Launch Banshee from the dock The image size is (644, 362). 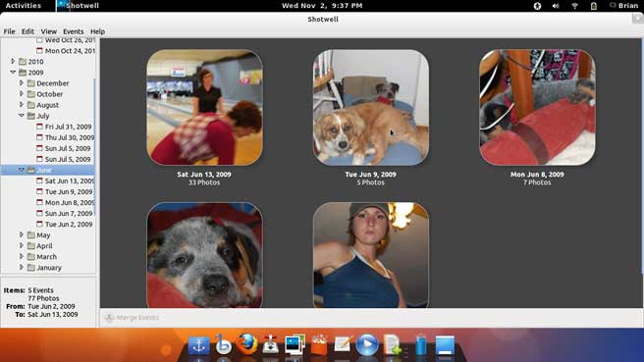click(x=223, y=344)
